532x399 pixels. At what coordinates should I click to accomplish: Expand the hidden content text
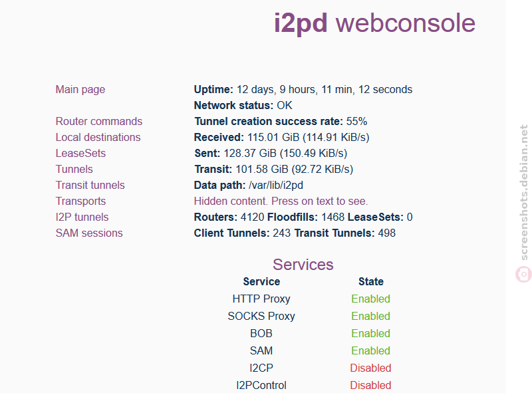281,201
